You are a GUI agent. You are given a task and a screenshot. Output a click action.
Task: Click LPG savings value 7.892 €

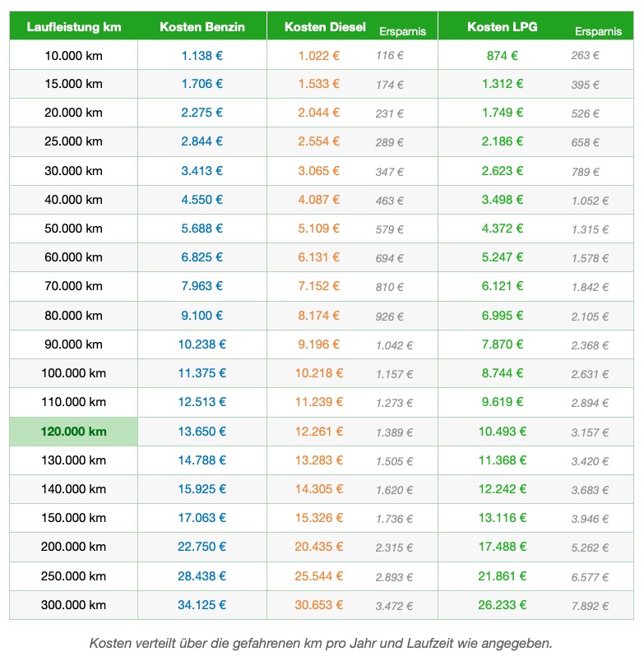[591, 606]
